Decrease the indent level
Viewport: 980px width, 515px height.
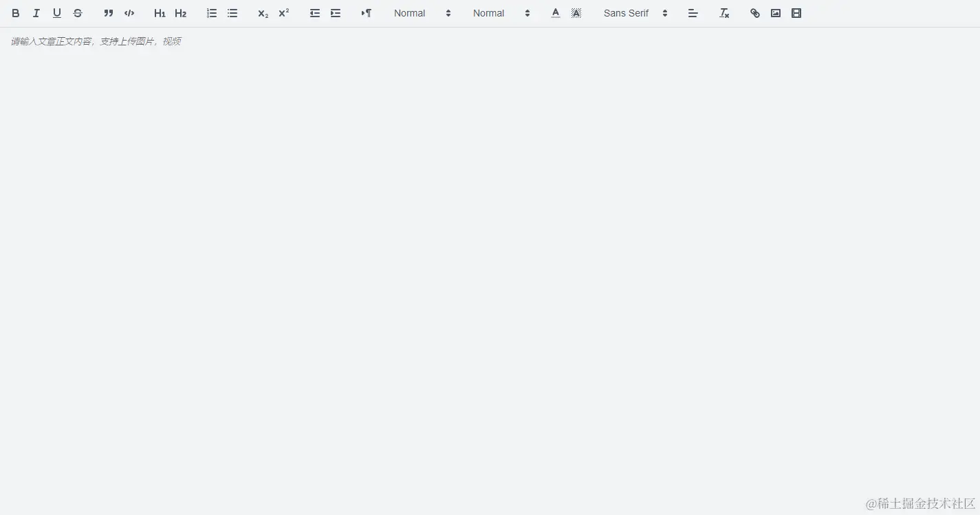click(315, 13)
